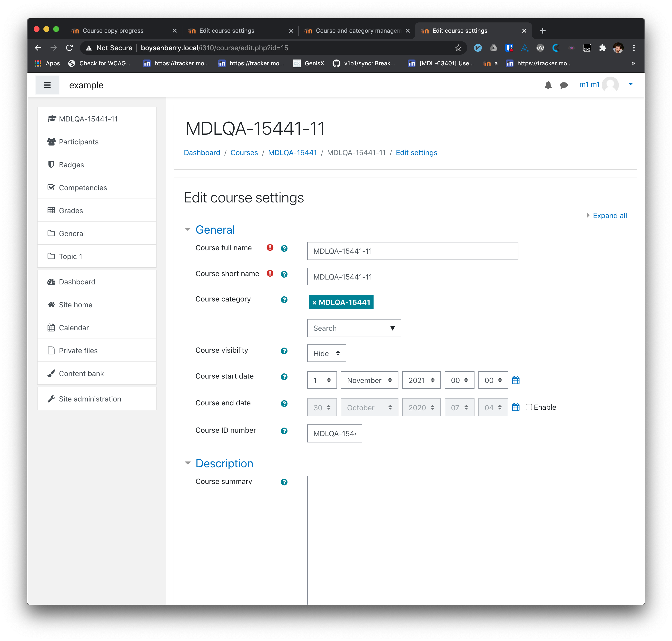Click the required icon next to Course full name
This screenshot has height=641, width=672.
coord(270,248)
